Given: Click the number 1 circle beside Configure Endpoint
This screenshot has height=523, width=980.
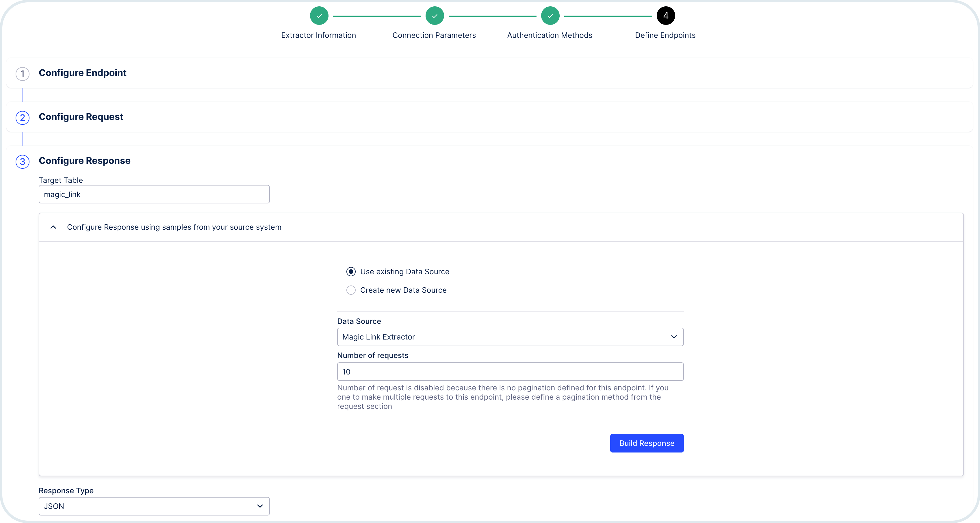Looking at the screenshot, I should coord(23,74).
